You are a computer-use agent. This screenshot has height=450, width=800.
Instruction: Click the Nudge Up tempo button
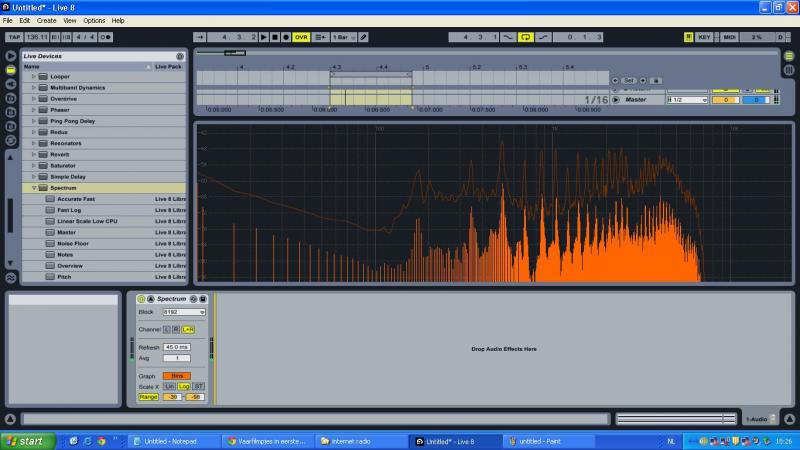pyautogui.click(x=66, y=37)
